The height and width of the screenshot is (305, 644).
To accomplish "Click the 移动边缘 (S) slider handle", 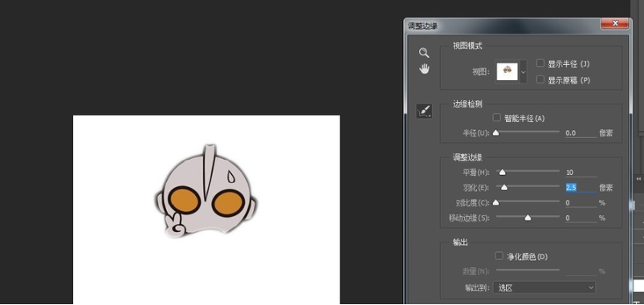I will pos(528,218).
